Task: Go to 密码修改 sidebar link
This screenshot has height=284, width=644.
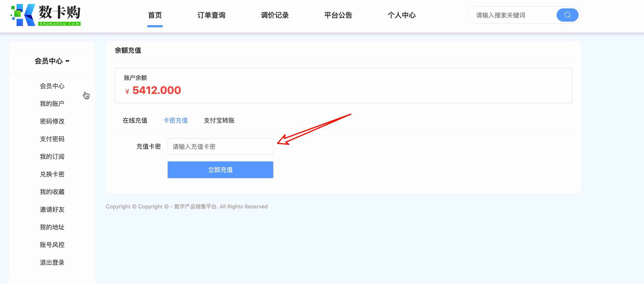Action: 52,121
